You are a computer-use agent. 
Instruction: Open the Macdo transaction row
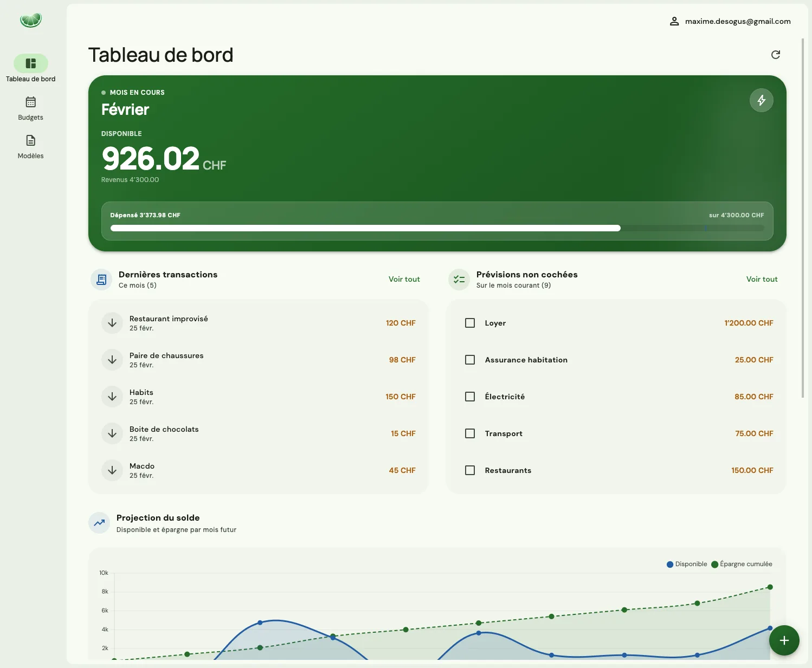click(x=258, y=470)
